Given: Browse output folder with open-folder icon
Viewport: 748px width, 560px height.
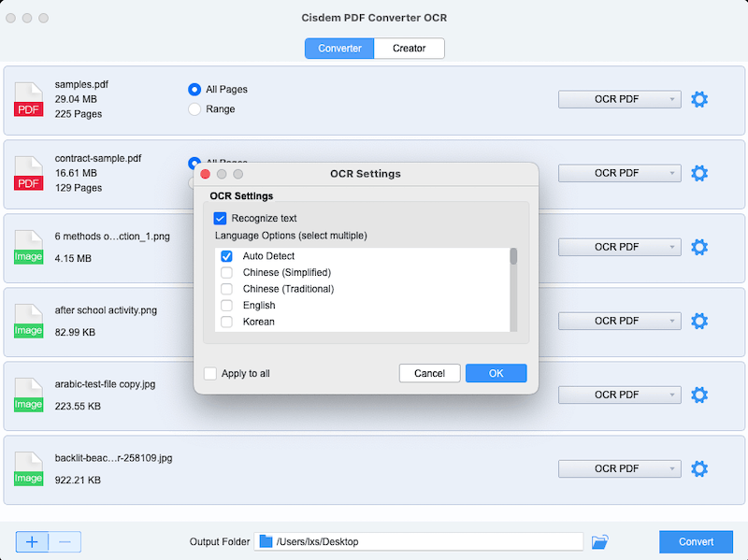Looking at the screenshot, I should click(599, 542).
